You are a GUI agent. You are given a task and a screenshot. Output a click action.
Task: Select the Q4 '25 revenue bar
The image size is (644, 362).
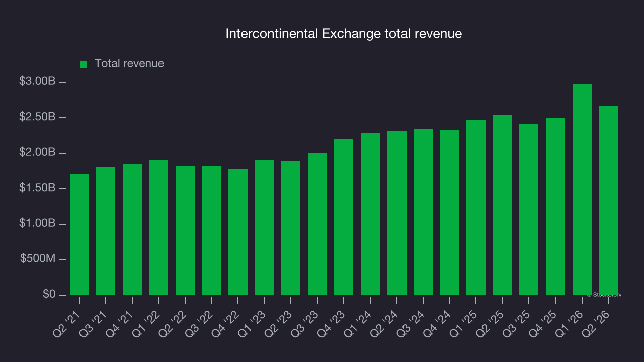point(555,206)
